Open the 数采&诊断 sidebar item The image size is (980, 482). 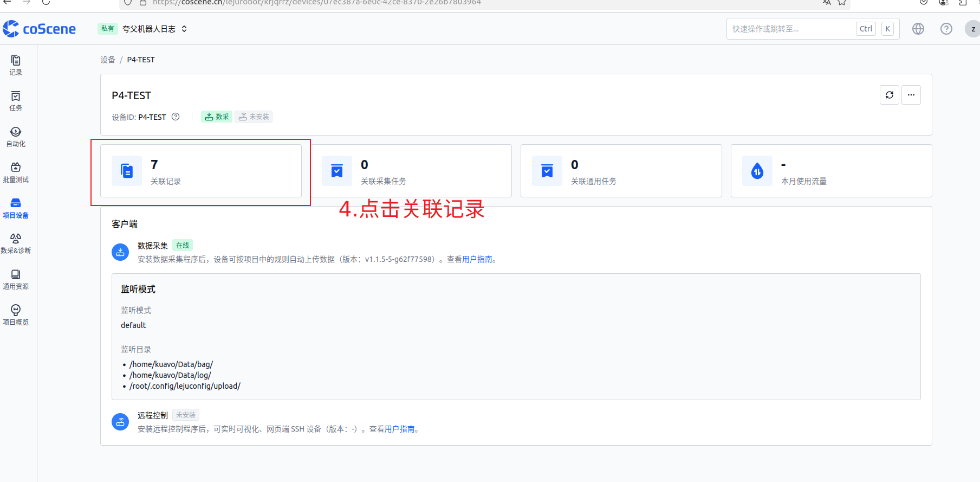tap(16, 244)
